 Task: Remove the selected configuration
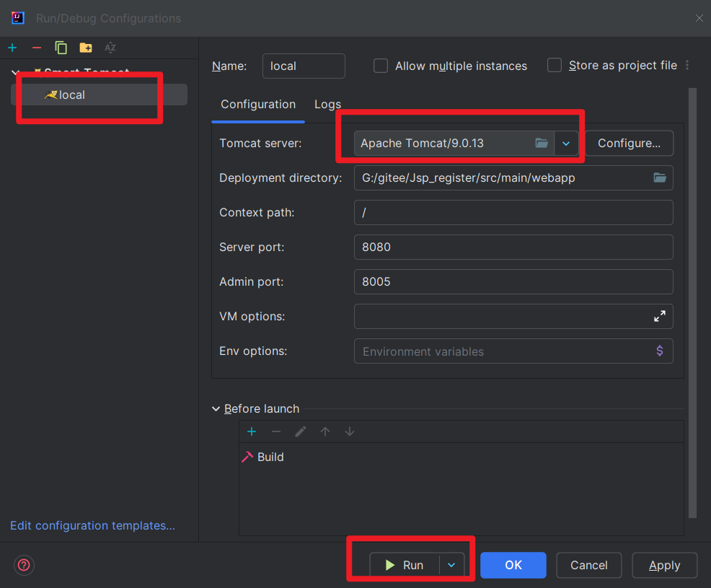37,48
